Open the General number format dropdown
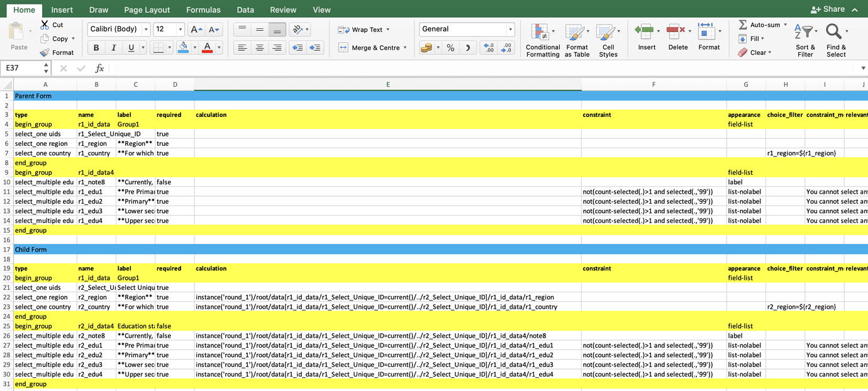The height and width of the screenshot is (391, 868). (510, 29)
